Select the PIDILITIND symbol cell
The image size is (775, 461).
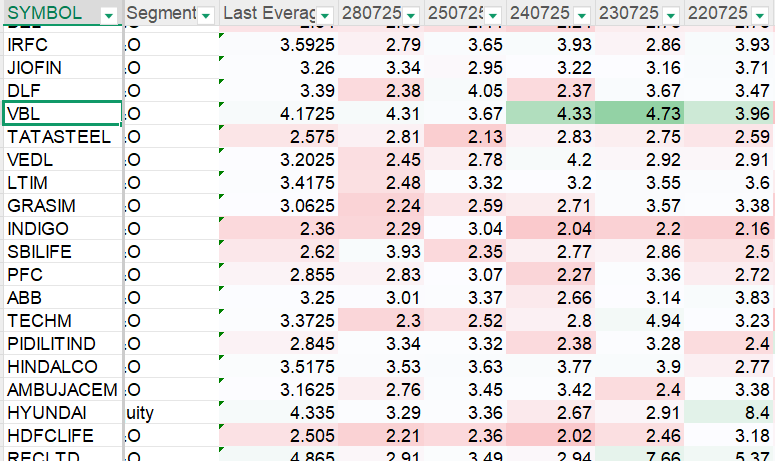tap(62, 343)
